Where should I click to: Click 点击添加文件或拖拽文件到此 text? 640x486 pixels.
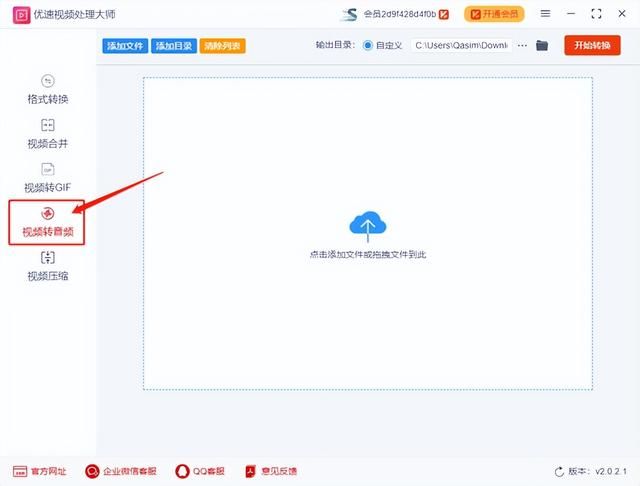coord(368,255)
